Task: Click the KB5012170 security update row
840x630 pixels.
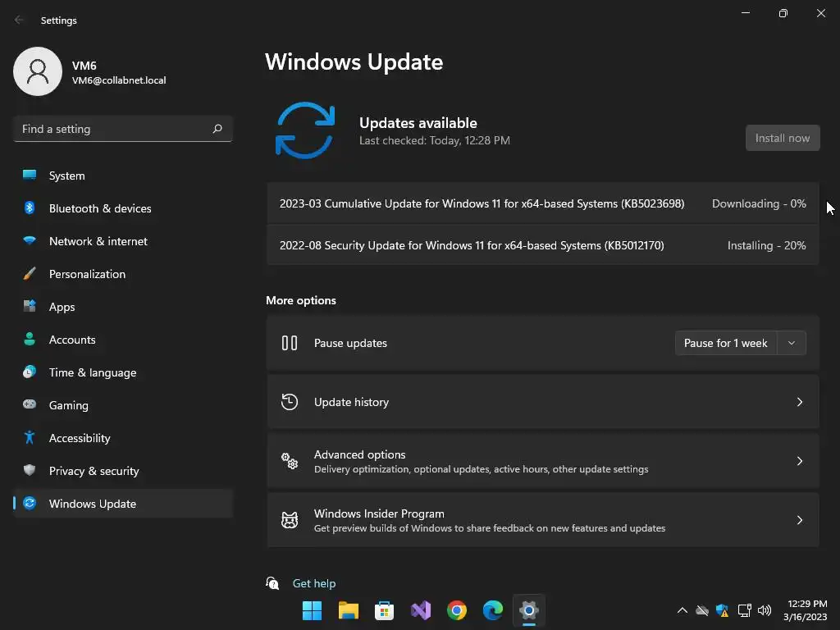Action: coord(543,244)
